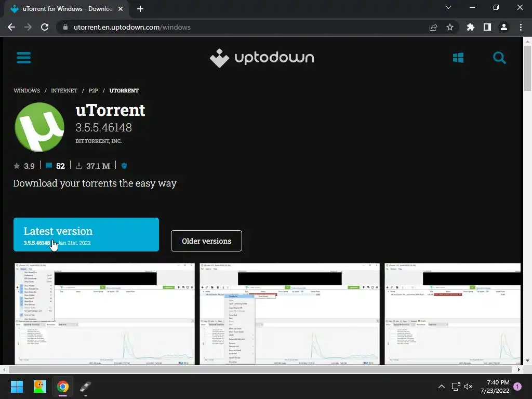Open the second uTorrent screenshot thumbnail
Screen dimensions: 532x399
click(289, 314)
